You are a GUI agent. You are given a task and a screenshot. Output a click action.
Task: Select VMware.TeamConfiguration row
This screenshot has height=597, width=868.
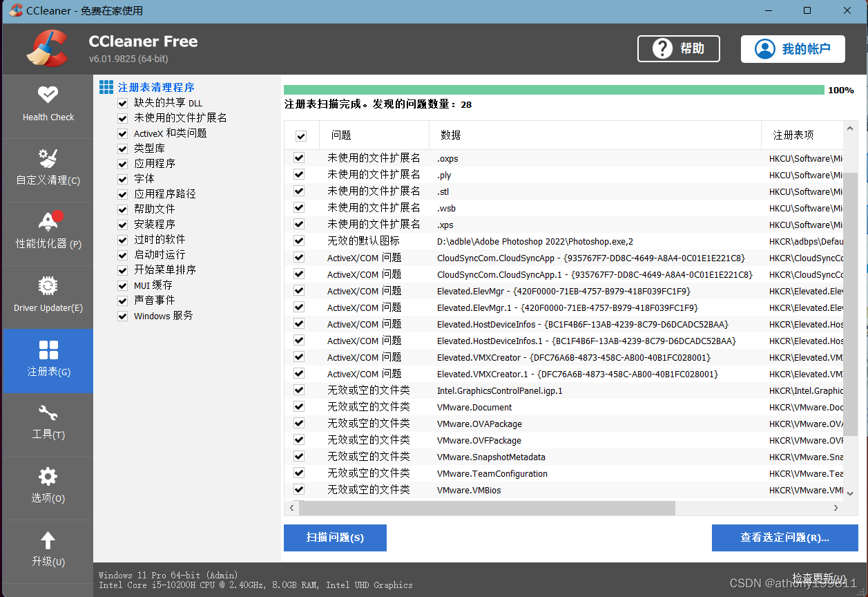pos(563,473)
